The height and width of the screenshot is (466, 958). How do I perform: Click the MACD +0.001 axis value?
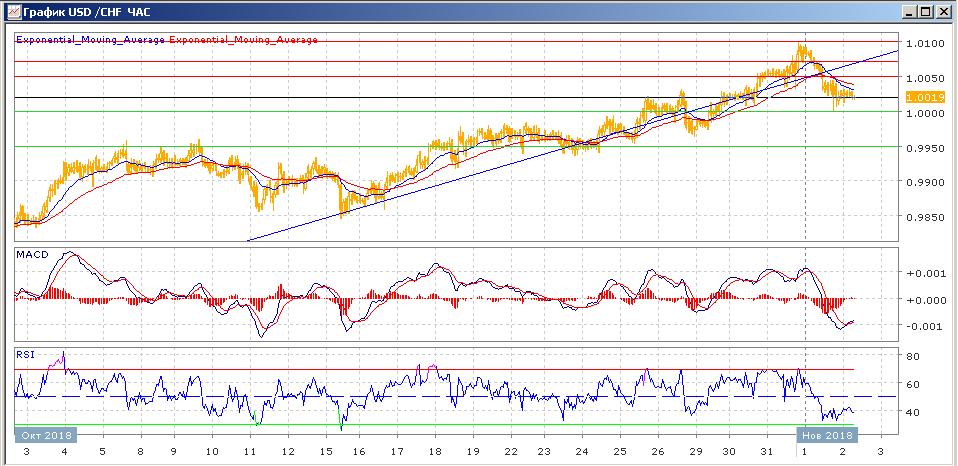coord(926,274)
